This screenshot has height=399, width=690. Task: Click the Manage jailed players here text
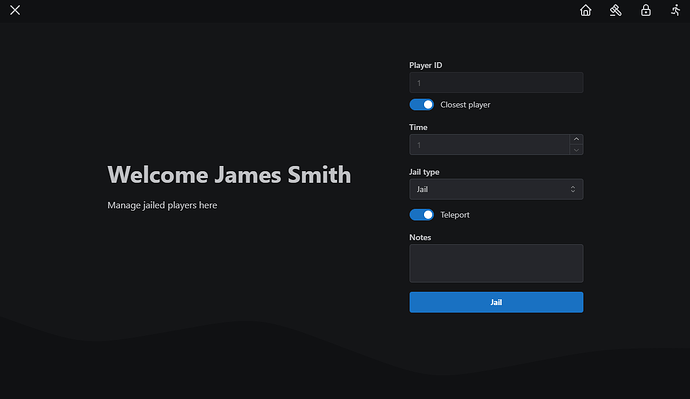162,205
